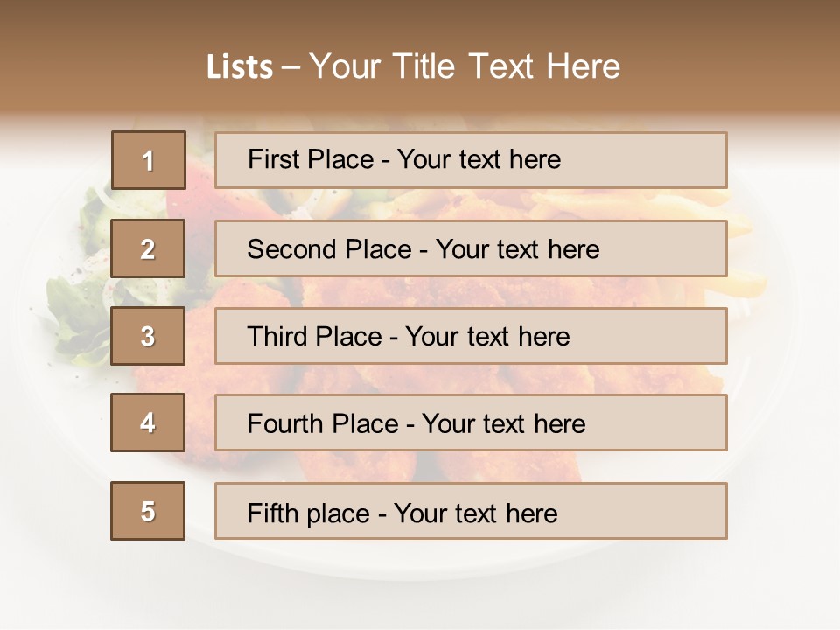
Task: Click the bold word Lists in title
Action: pyautogui.click(x=240, y=67)
